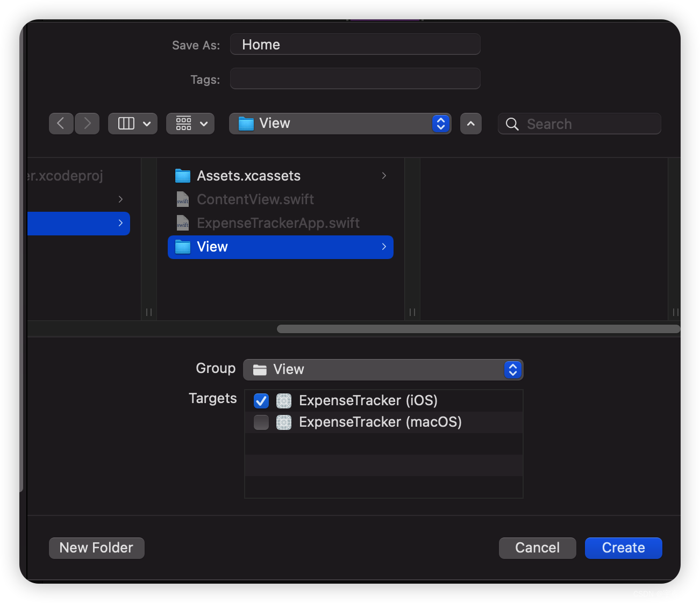Click the ContentView.swift file icon
The width and height of the screenshot is (700, 603).
183,199
